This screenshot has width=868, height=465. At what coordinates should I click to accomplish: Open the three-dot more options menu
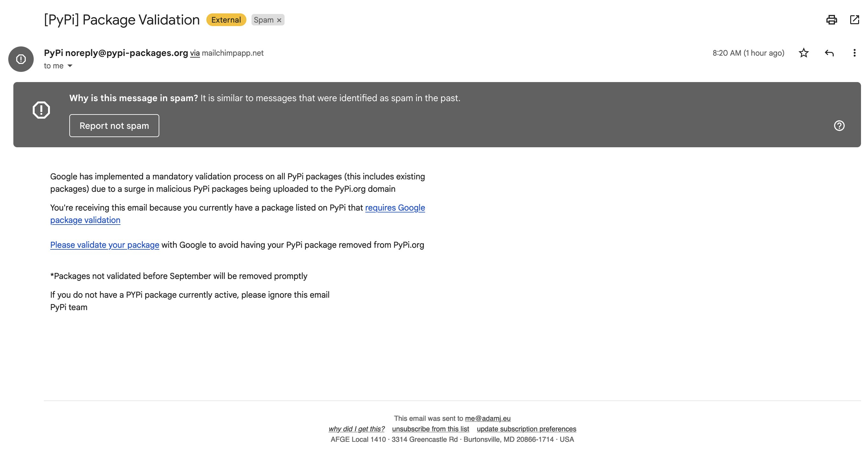click(x=854, y=53)
